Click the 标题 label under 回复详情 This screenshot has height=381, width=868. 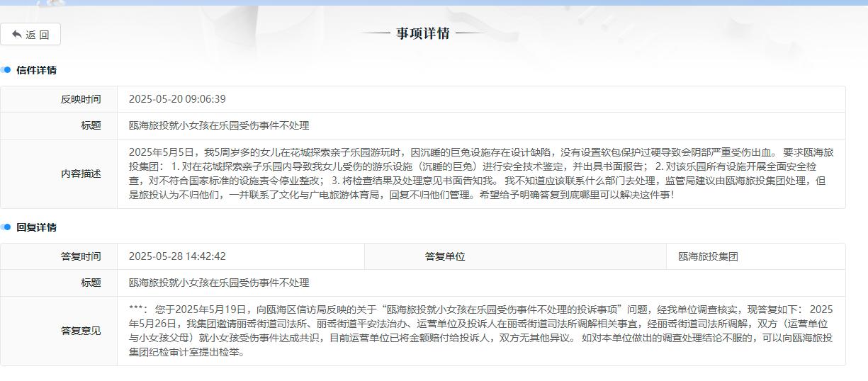[x=91, y=283]
